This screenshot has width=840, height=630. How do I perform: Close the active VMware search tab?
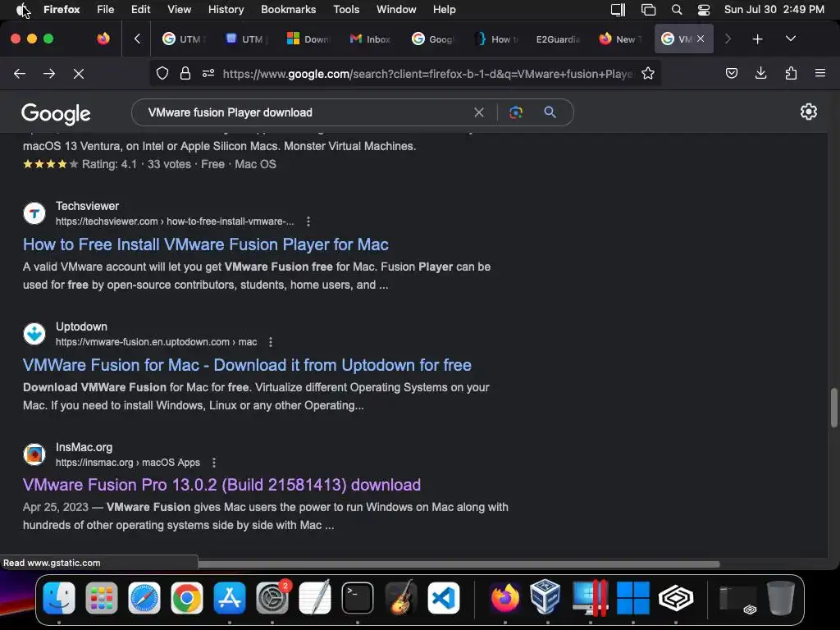pyautogui.click(x=701, y=39)
